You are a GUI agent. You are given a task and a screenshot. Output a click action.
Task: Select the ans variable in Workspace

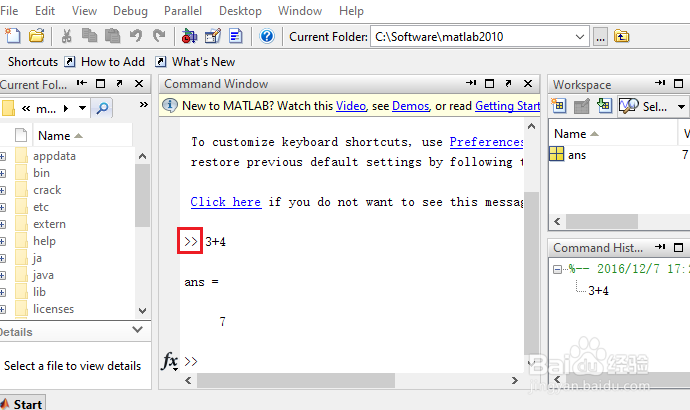point(576,155)
